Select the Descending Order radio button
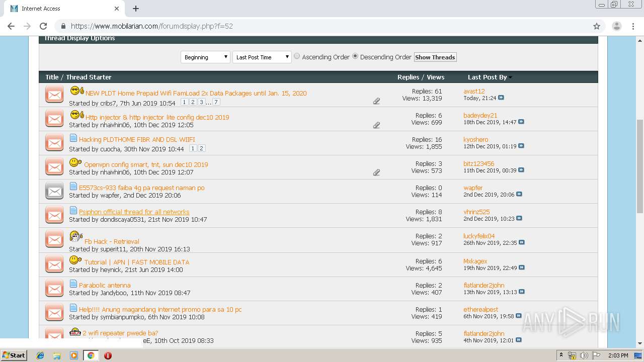The width and height of the screenshot is (644, 362). (x=355, y=56)
